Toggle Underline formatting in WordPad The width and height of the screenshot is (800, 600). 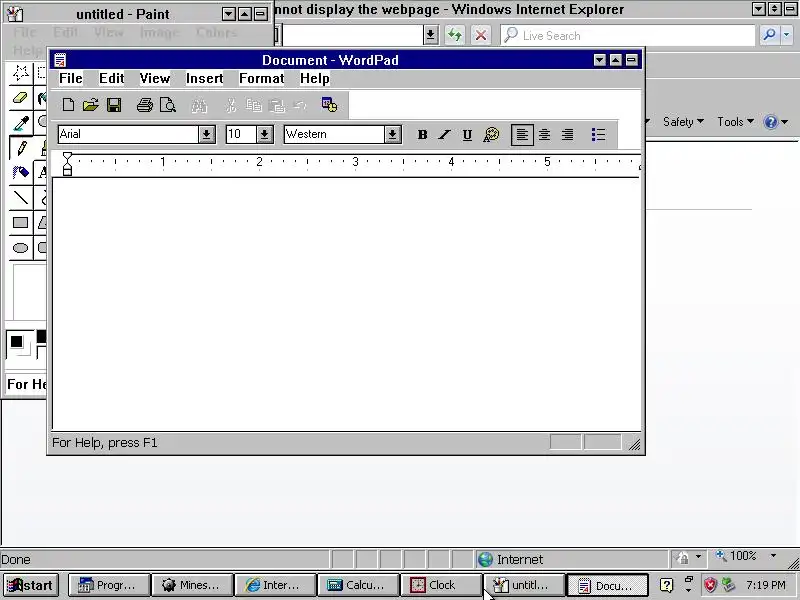[467, 135]
